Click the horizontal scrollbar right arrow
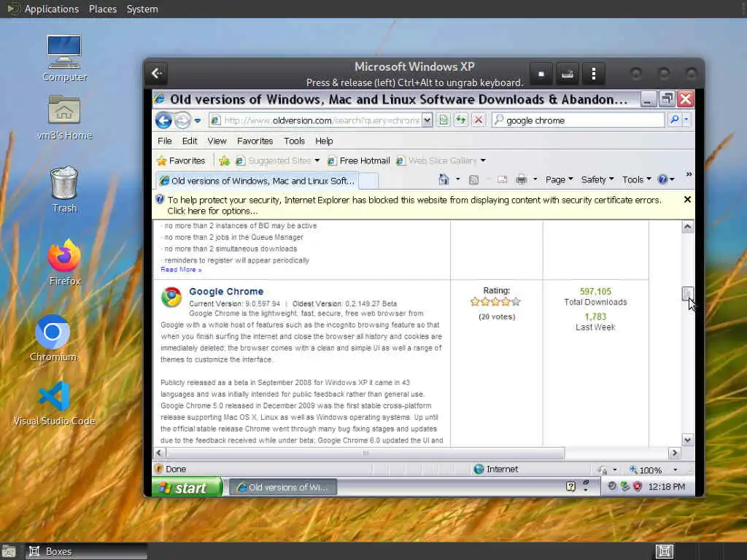 pos(674,453)
